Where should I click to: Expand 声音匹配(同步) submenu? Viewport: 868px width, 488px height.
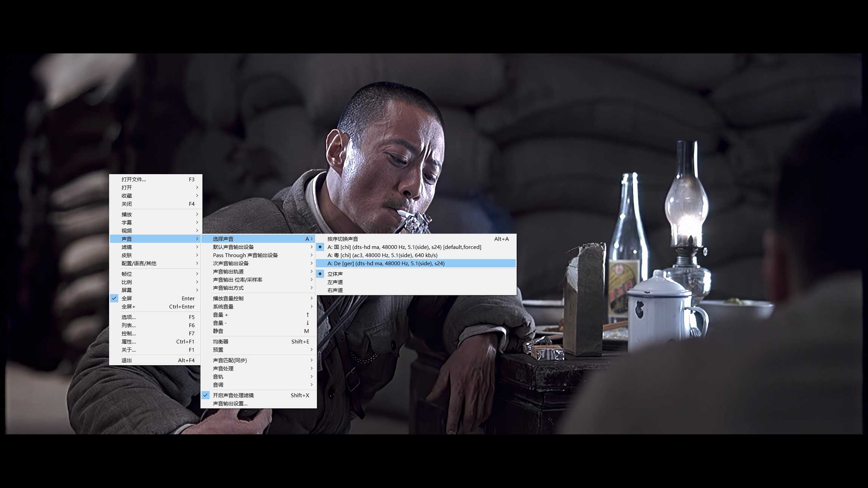(x=259, y=360)
